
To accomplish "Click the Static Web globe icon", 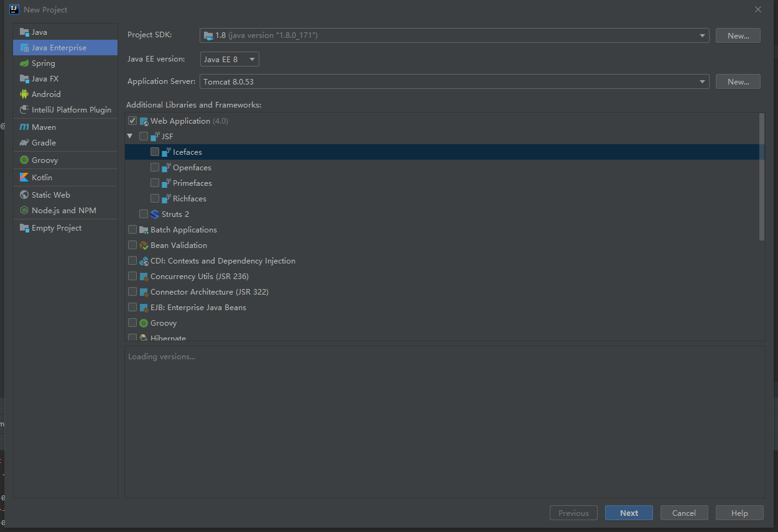I will pyautogui.click(x=24, y=195).
